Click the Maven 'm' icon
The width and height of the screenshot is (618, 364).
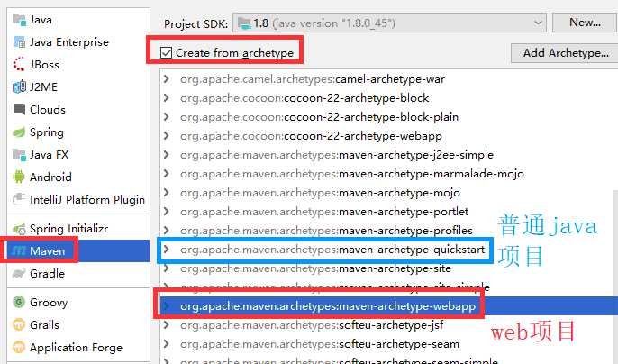tap(19, 250)
